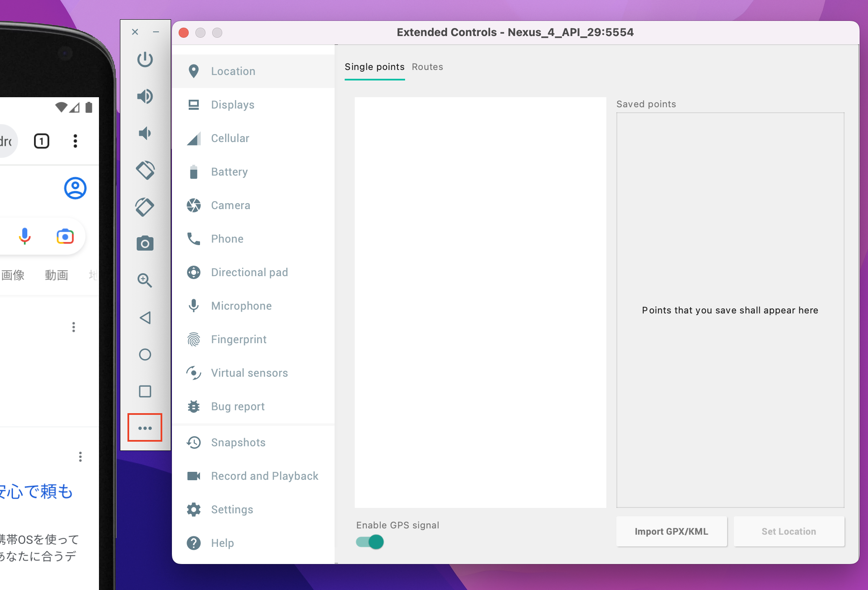Open Virtual sensors in sidebar
868x590 pixels.
pyautogui.click(x=249, y=373)
